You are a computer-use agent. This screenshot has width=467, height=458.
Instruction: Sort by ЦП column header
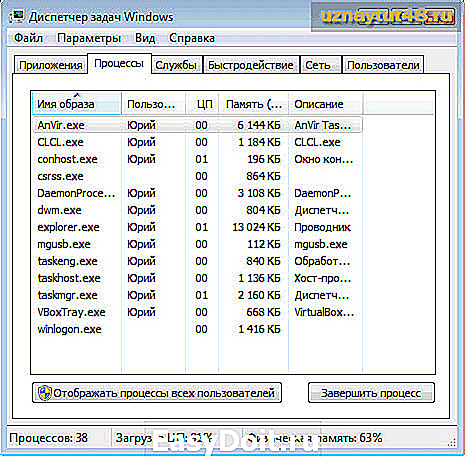[x=202, y=104]
